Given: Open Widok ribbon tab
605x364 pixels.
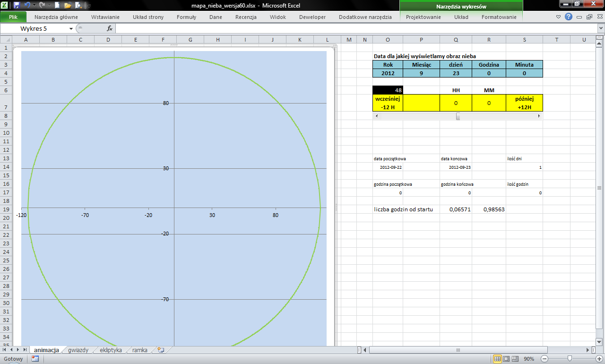Looking at the screenshot, I should point(278,17).
